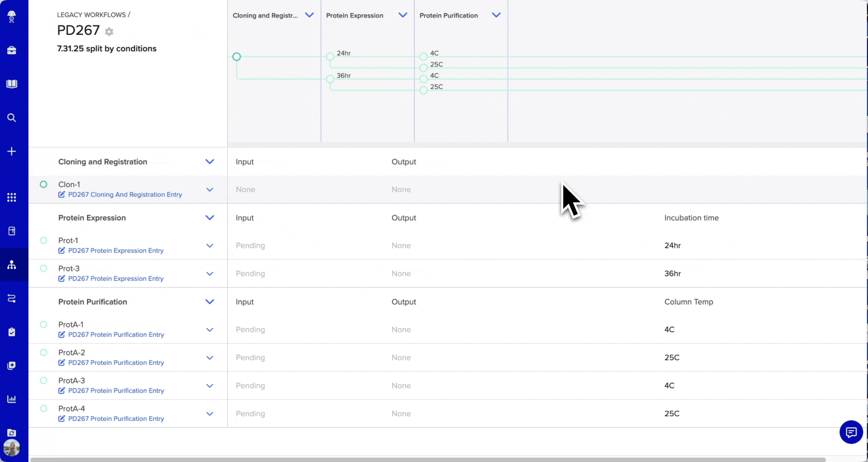Click the status circle next to Prot-1

tap(43, 240)
